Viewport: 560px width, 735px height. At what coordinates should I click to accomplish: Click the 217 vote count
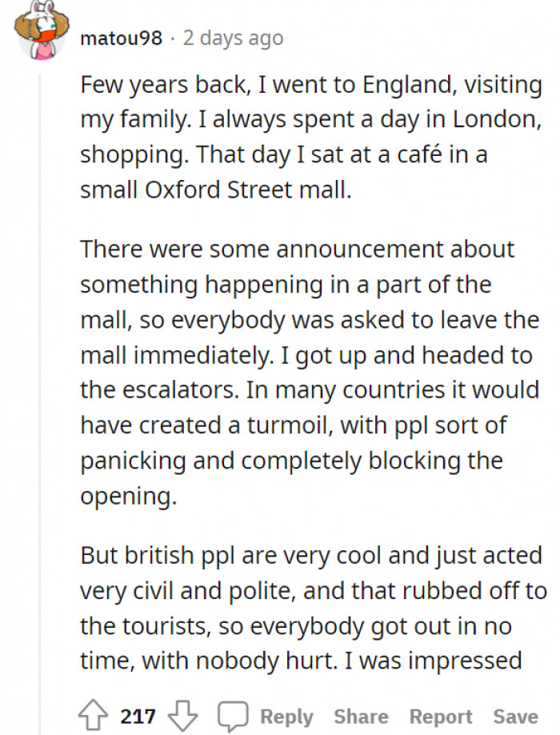click(138, 716)
